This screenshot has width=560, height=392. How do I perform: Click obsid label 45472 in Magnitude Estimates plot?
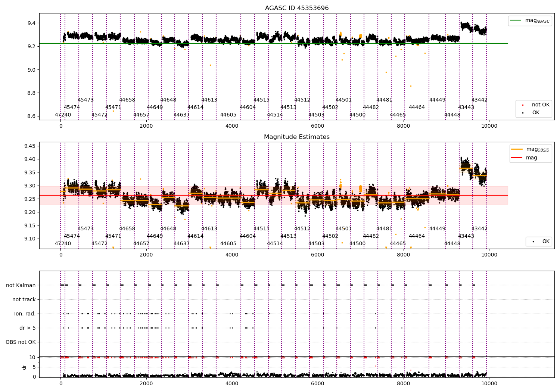(99, 243)
